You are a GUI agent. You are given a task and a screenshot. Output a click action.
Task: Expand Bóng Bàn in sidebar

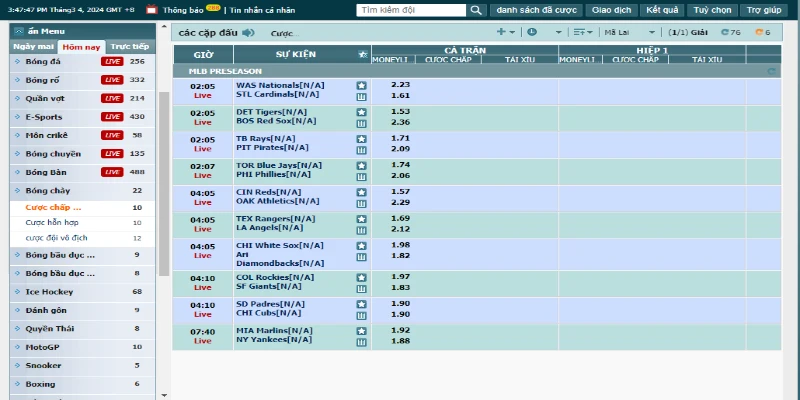point(82,172)
